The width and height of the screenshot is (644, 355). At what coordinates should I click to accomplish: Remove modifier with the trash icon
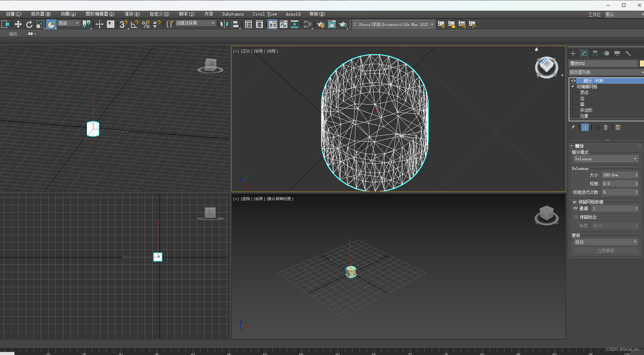pos(606,128)
